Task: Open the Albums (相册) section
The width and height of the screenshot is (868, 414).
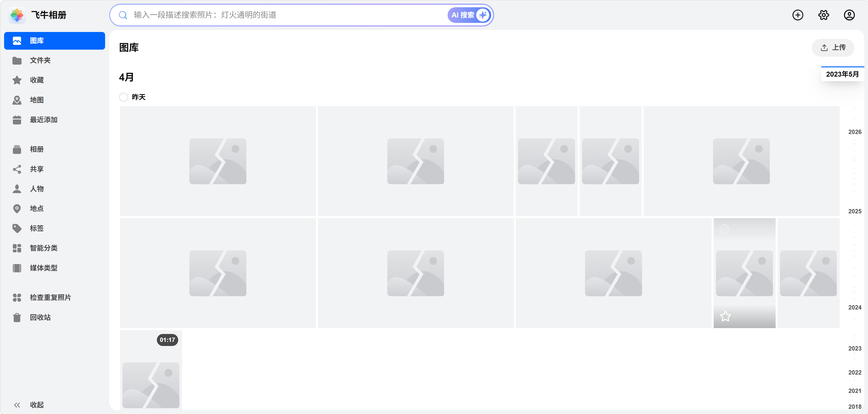Action: [x=37, y=149]
